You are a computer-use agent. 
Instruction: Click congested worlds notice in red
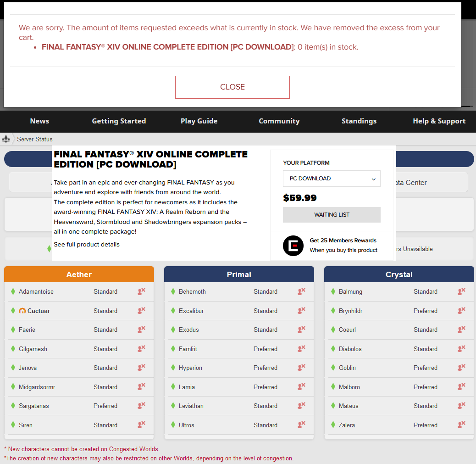[x=82, y=449]
